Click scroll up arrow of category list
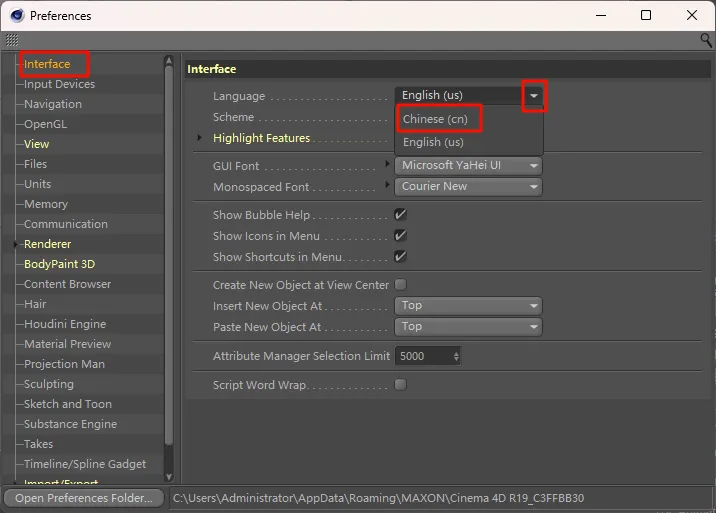This screenshot has width=716, height=513. pos(169,60)
